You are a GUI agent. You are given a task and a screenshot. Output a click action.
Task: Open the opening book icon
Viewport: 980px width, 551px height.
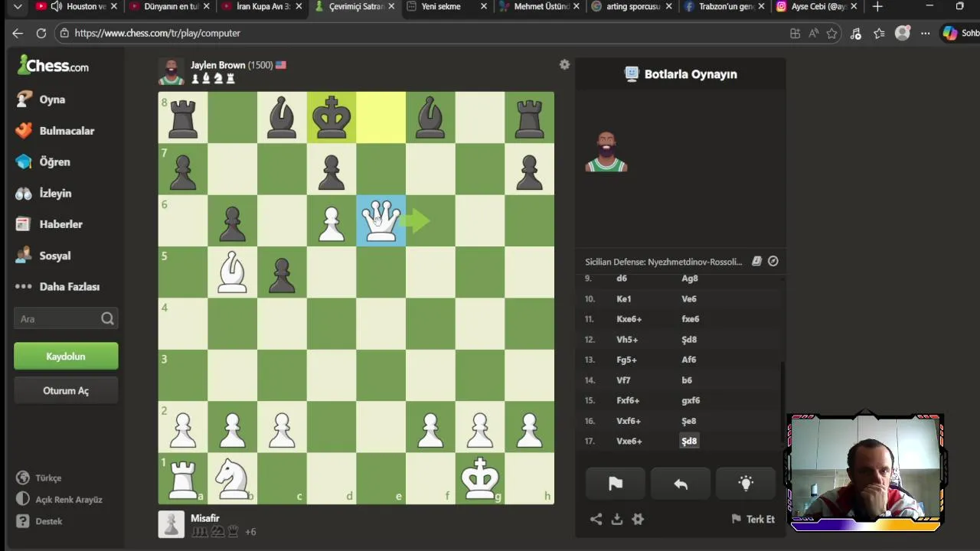[756, 261]
